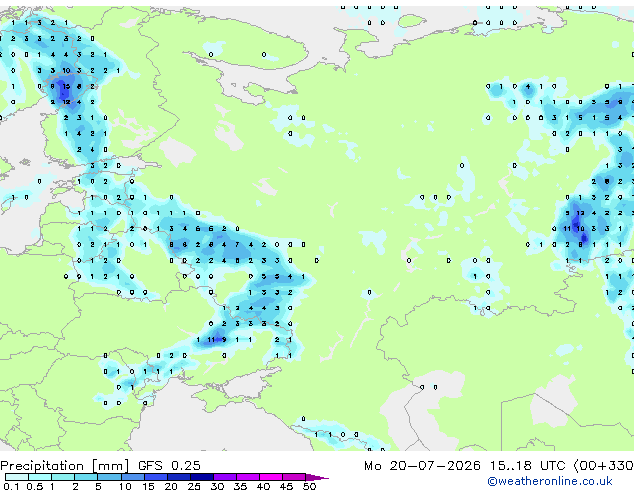Click the map precipitation value "13"
Image resolution: width=634 pixels, height=490 pixels.
[x=581, y=213]
